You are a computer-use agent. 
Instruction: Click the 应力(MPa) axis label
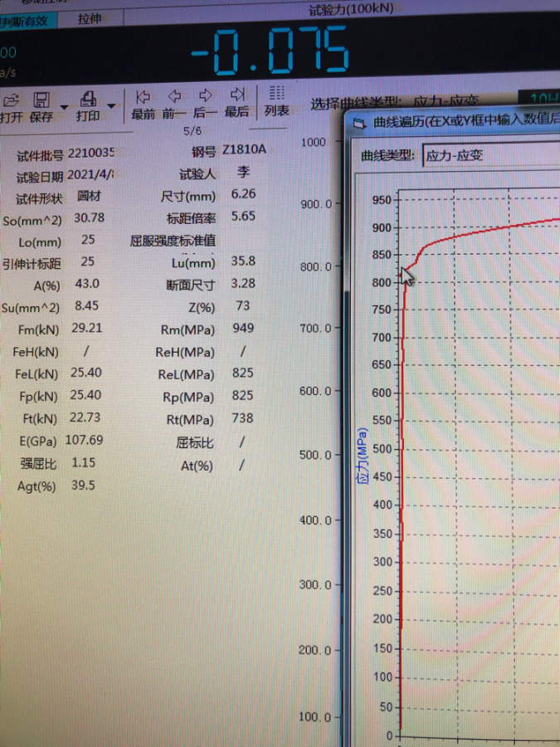363,456
